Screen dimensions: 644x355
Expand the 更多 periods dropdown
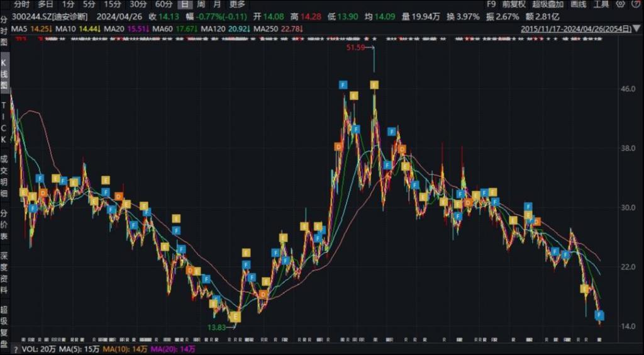(x=237, y=4)
